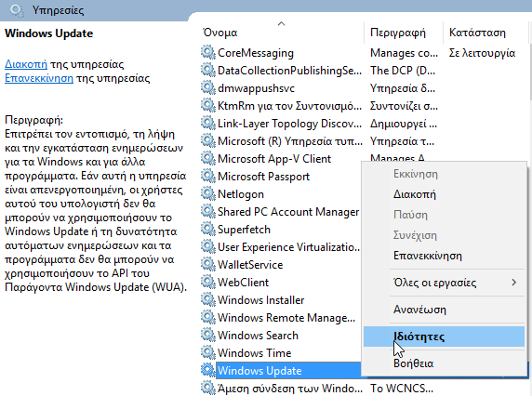This screenshot has width=532, height=396.
Task: Select the Windows Installer service
Action: 261,300
